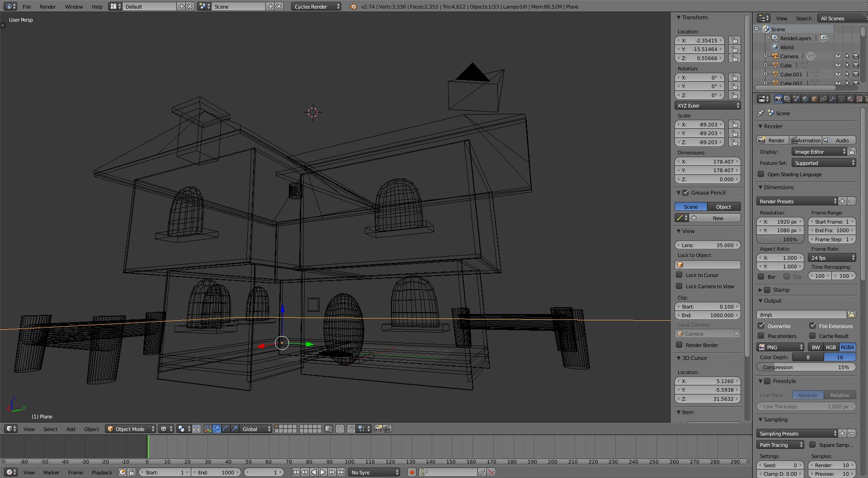This screenshot has height=478, width=868.
Task: Adjust the Compression 15% slider
Action: pyautogui.click(x=806, y=367)
